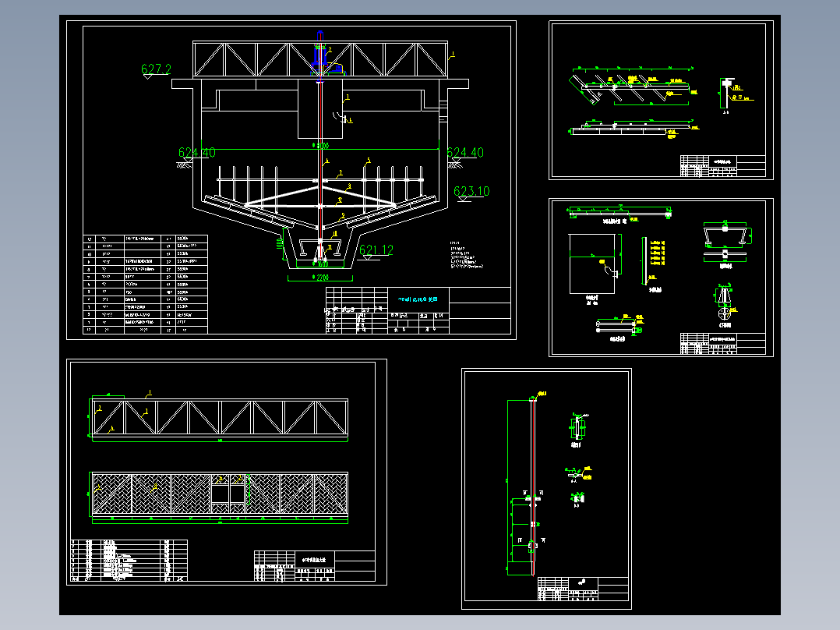
Task: Select the Φ2200 dimension under the sump
Action: [320, 278]
